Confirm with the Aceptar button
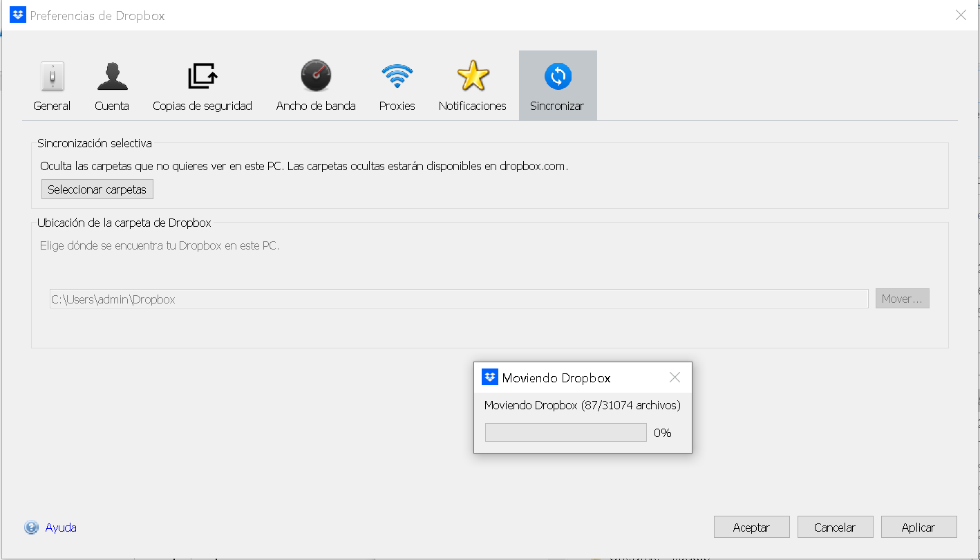This screenshot has width=980, height=560. pos(751,527)
